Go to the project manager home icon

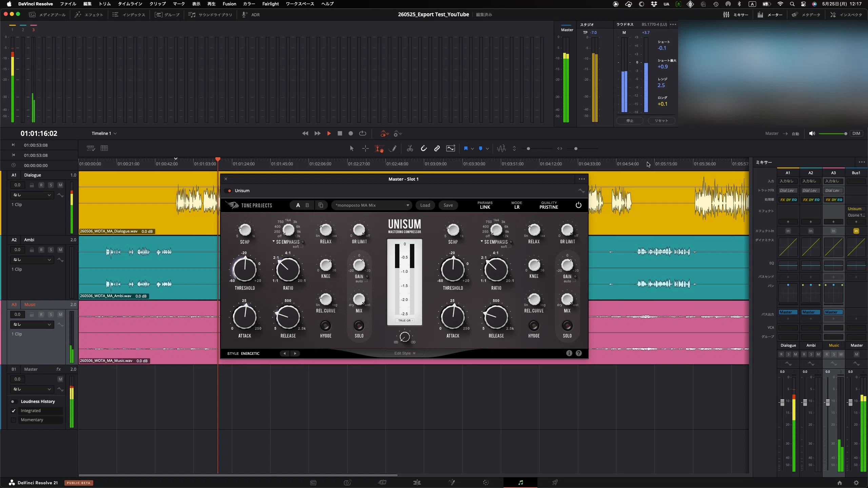(840, 483)
